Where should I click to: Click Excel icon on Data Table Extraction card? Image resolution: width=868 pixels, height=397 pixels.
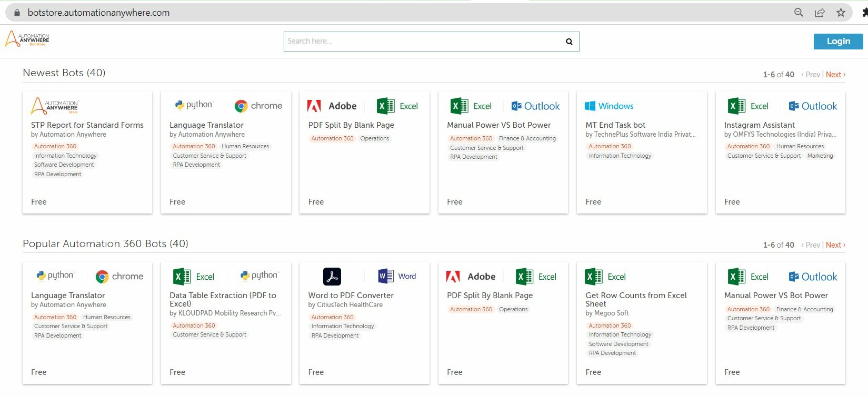click(x=194, y=277)
